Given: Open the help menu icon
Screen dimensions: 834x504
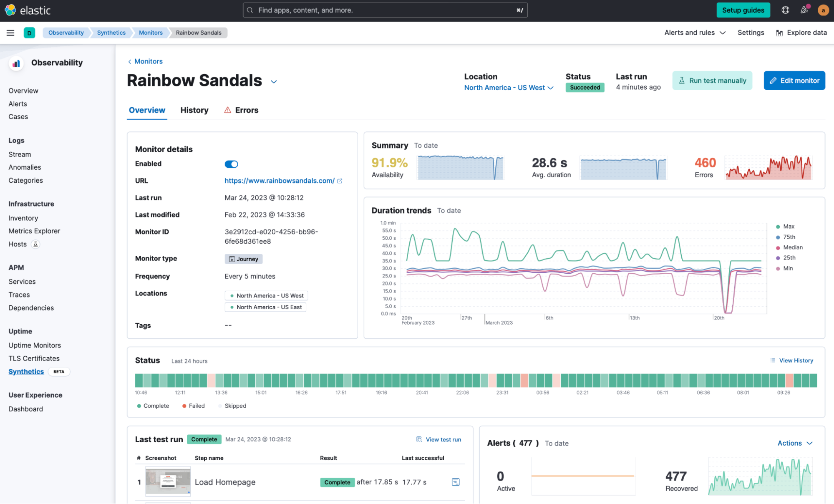Looking at the screenshot, I should point(785,10).
